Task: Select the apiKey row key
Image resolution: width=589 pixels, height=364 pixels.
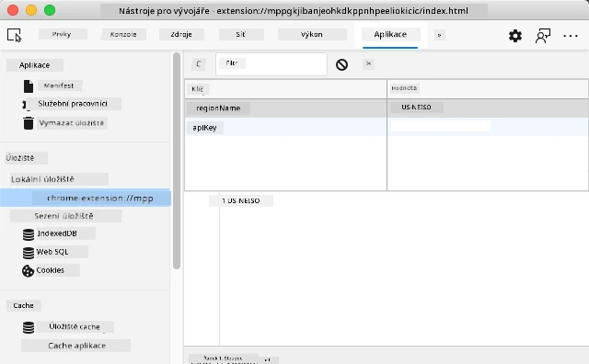Action: [x=285, y=128]
